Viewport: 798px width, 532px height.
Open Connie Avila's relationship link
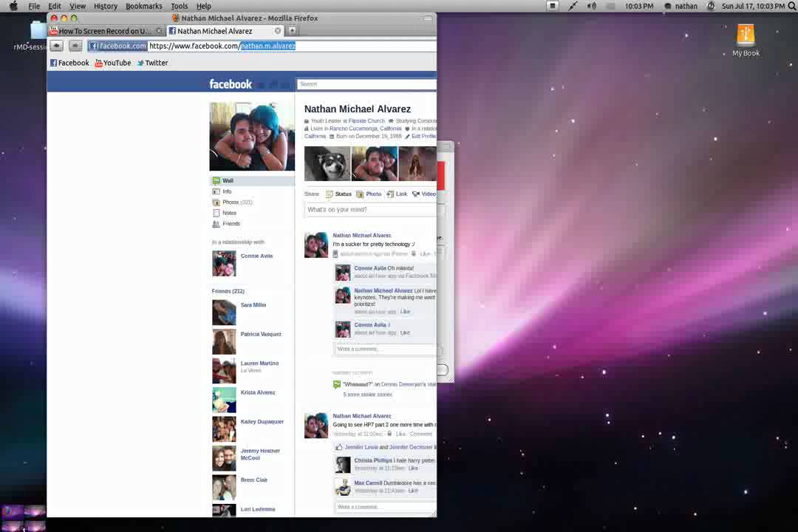(x=256, y=256)
